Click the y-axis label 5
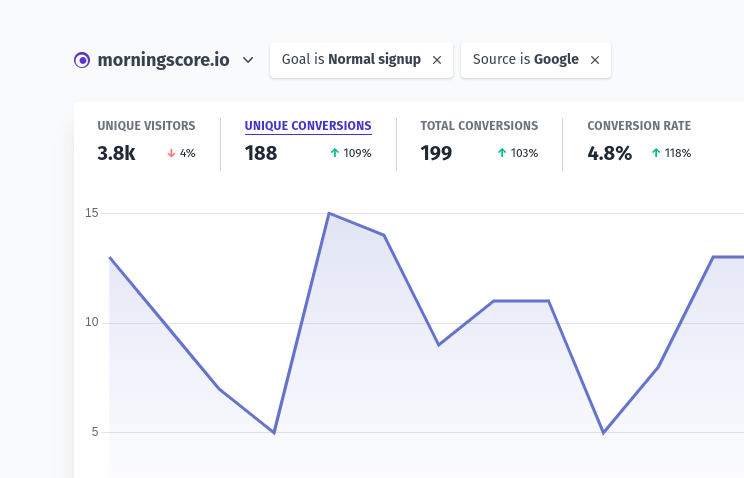 [95, 432]
